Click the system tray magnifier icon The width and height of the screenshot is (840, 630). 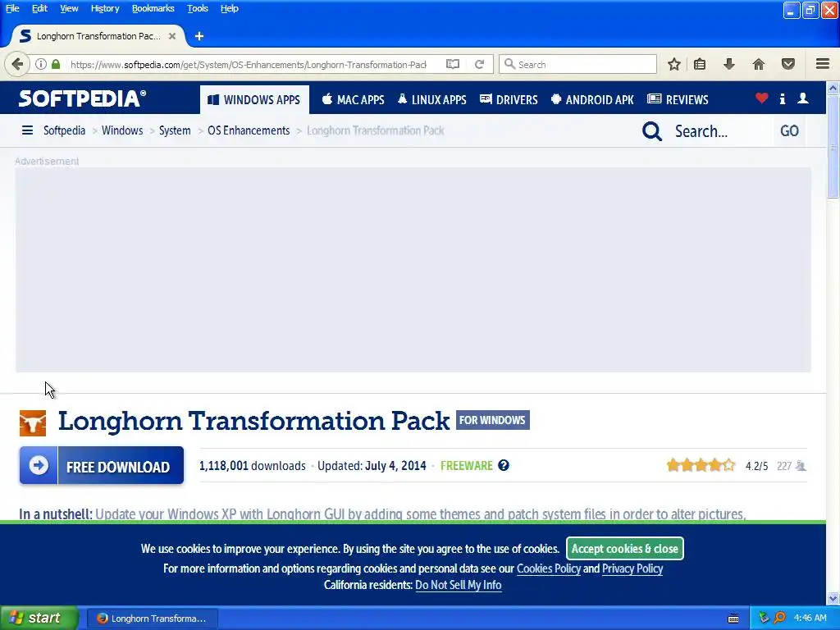[780, 618]
